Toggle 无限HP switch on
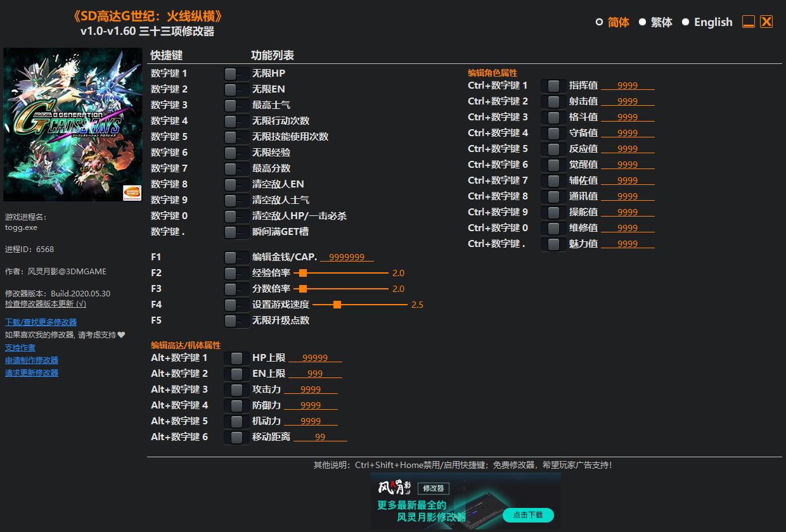 click(236, 73)
